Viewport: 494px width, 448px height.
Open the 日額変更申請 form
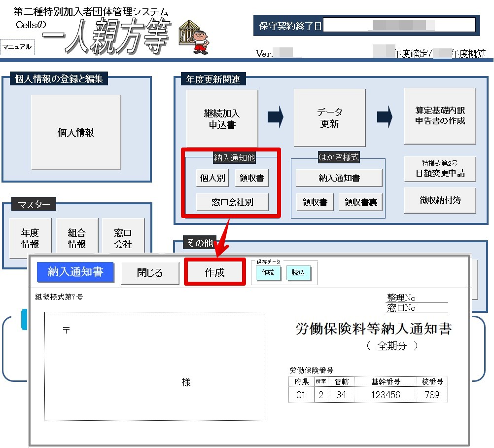440,169
